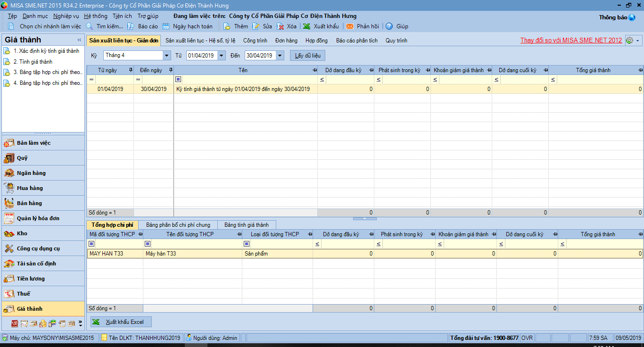This screenshot has height=347, width=644.
Task: Open the Bán hàng module
Action: point(43,203)
